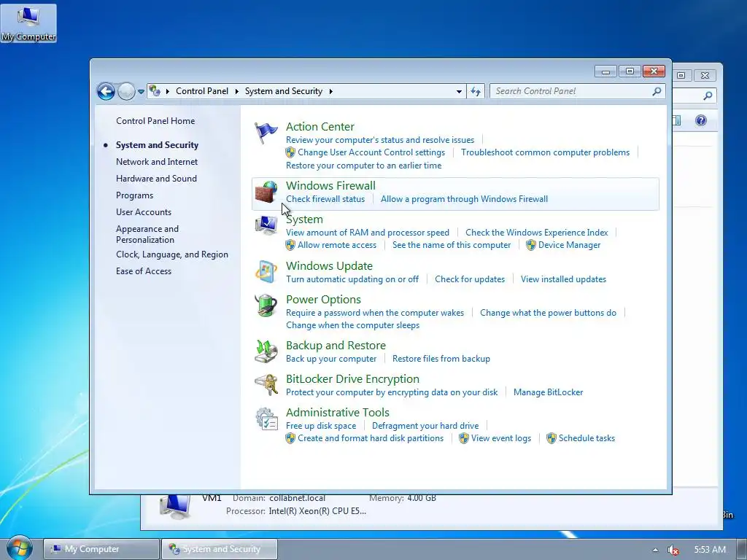Click Manage BitLocker link

(548, 392)
